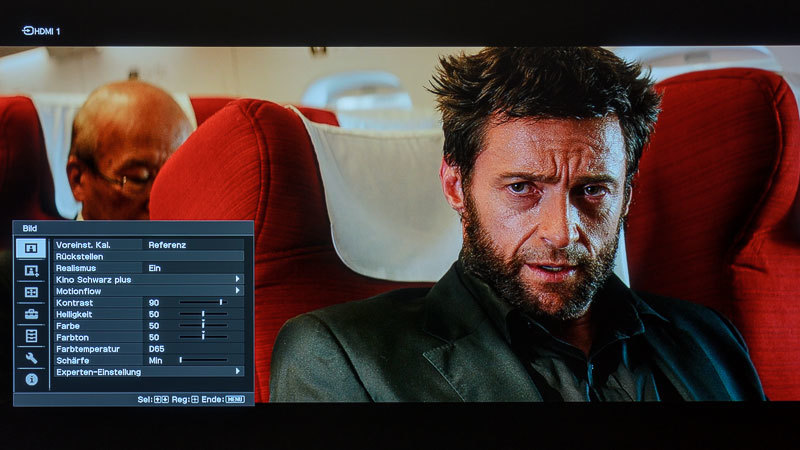Viewport: 800px width, 450px height.
Task: Open the information sidebar icon
Action: [x=31, y=380]
